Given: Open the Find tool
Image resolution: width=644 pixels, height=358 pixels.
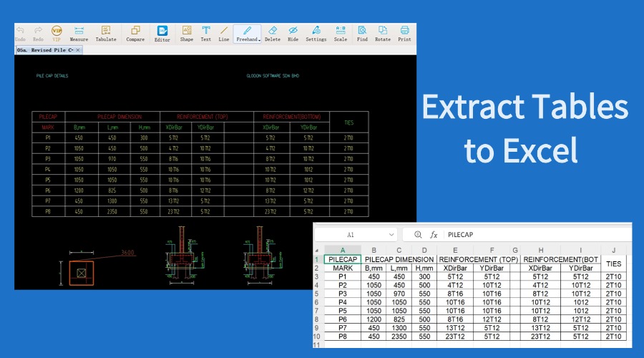Looking at the screenshot, I should click(x=362, y=33).
